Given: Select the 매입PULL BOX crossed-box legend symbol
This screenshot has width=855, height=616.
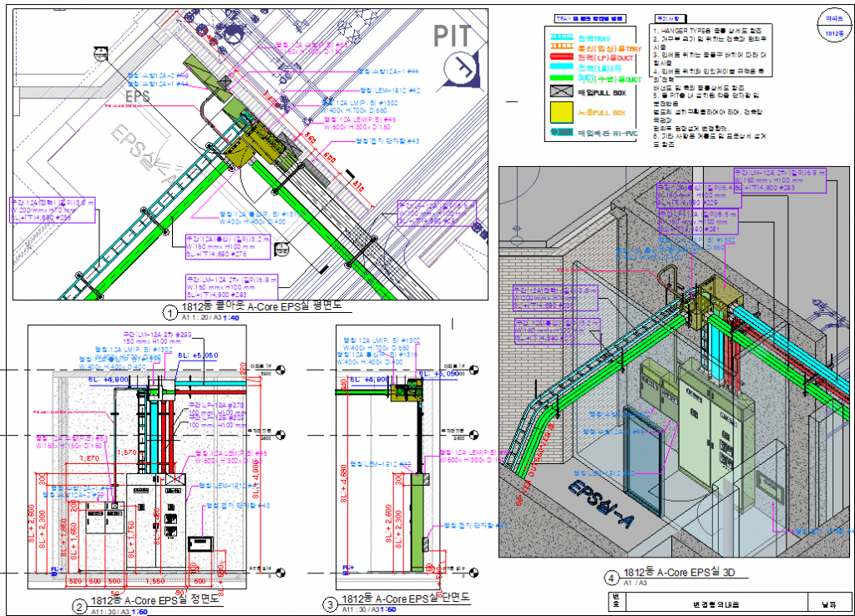Looking at the screenshot, I should coord(561,91).
